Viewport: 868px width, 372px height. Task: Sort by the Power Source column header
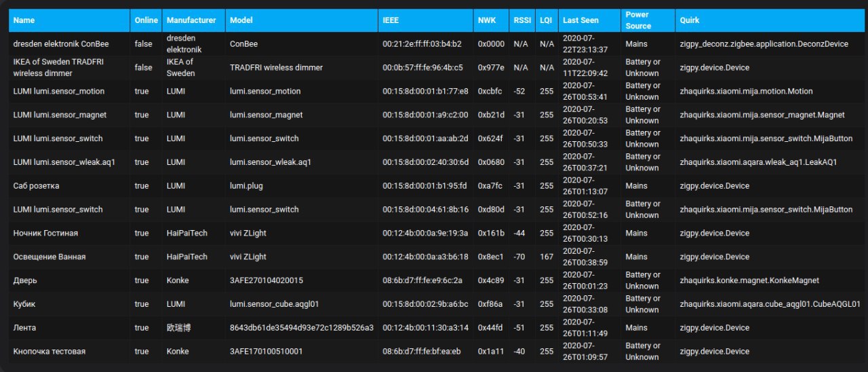point(648,20)
